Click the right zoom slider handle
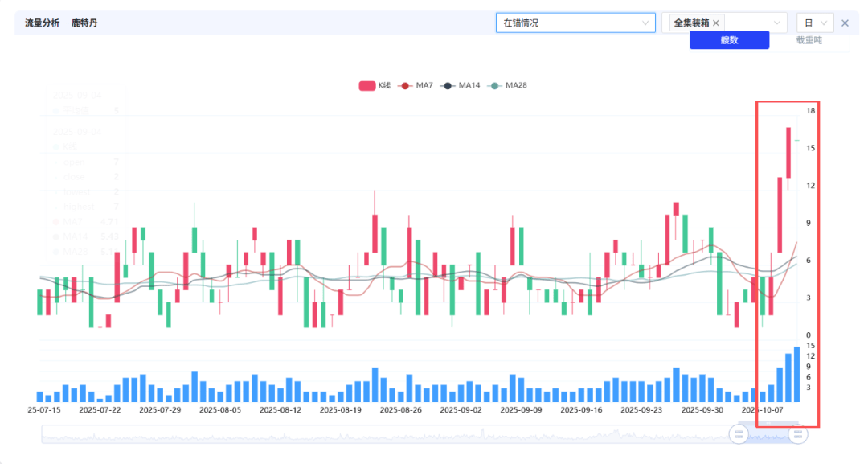This screenshot has width=868, height=464. pyautogui.click(x=797, y=434)
